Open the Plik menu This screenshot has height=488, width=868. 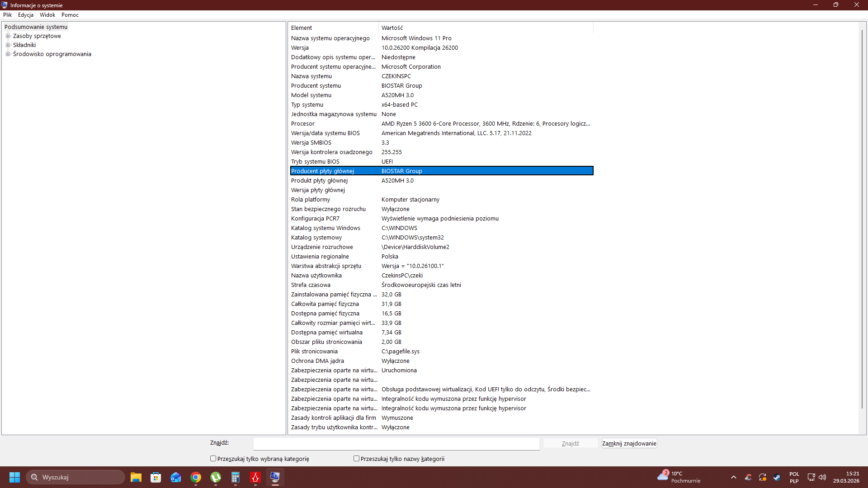[x=8, y=15]
